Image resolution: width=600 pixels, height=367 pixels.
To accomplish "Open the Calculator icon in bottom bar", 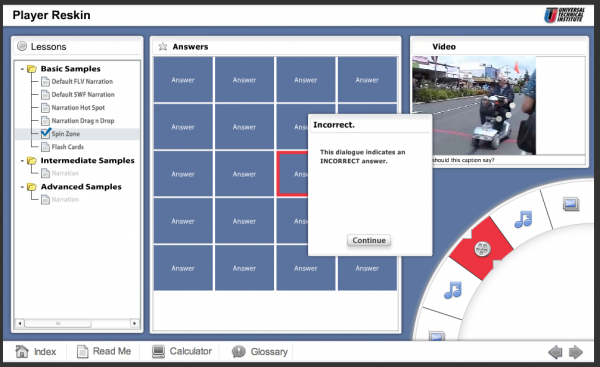I will pos(158,351).
